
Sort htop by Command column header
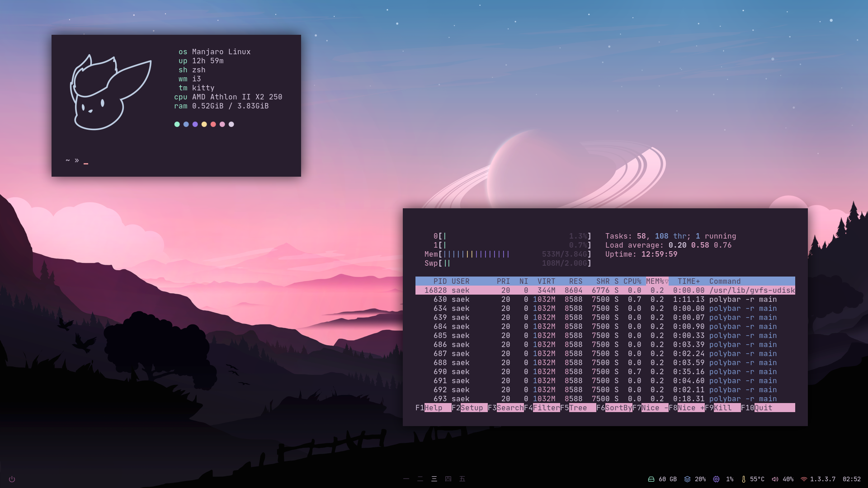pyautogui.click(x=725, y=282)
